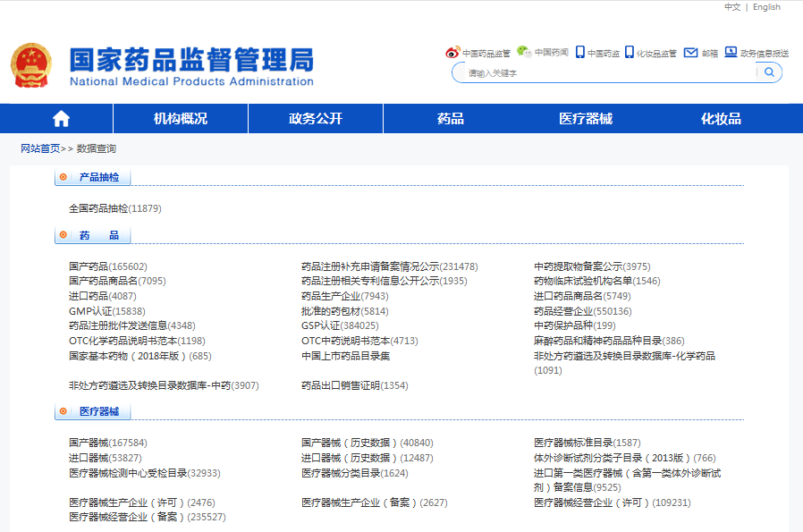Open the 机构概况 navigation menu

[180, 119]
